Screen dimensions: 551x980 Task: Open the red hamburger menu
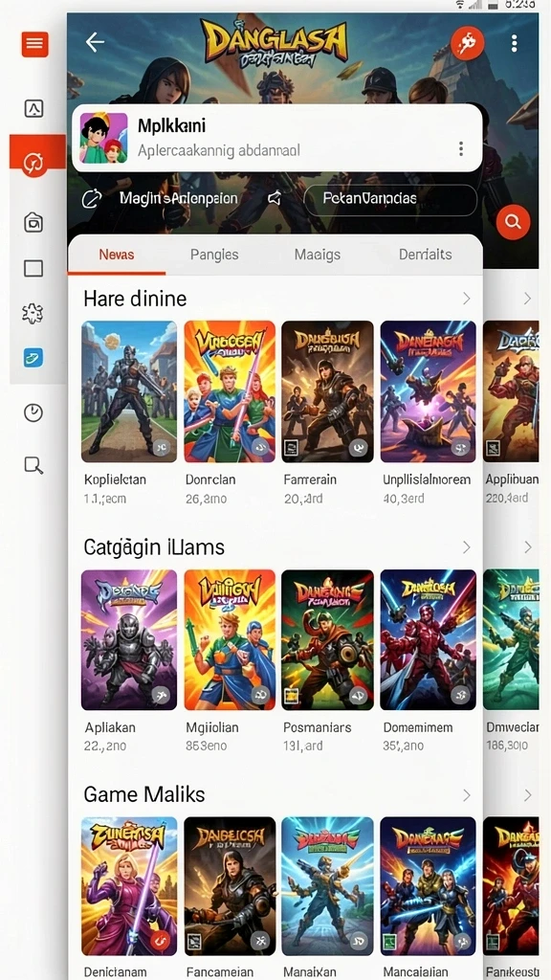pyautogui.click(x=34, y=43)
